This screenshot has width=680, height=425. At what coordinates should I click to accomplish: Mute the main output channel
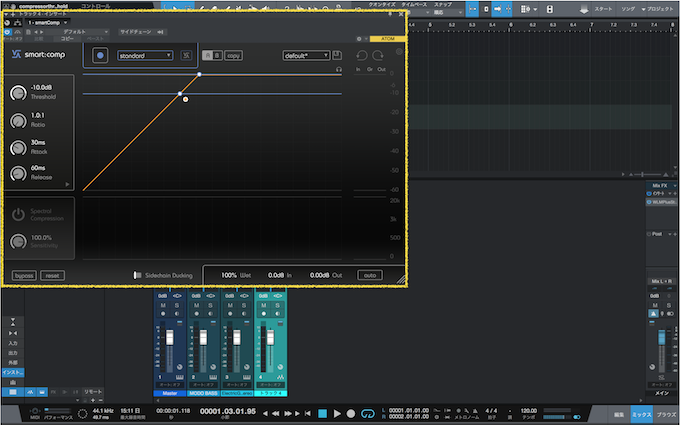coord(655,305)
